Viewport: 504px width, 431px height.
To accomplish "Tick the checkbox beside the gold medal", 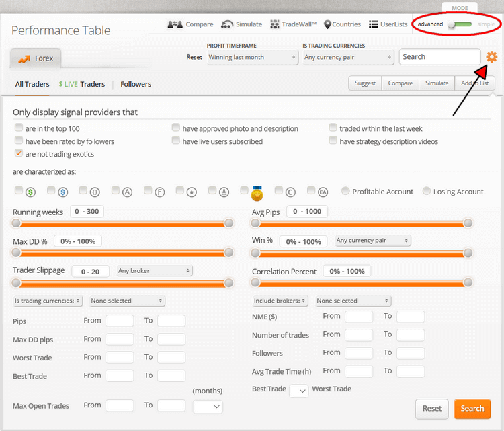I will [245, 190].
